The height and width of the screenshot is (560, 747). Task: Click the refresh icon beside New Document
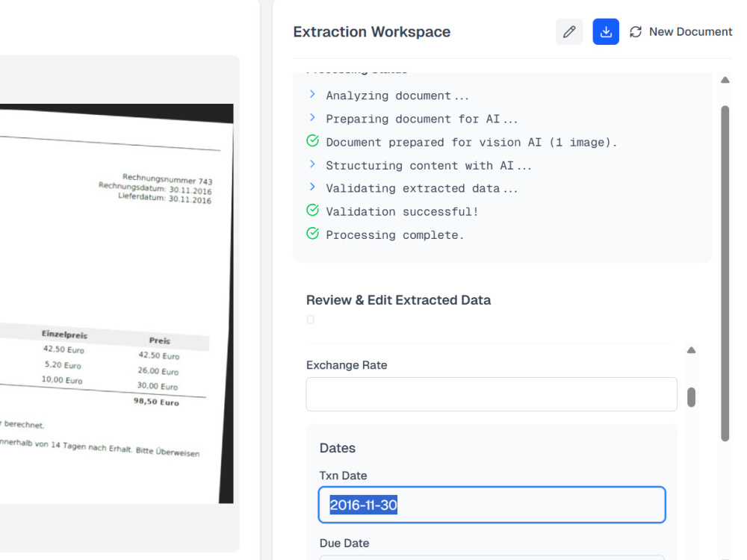(636, 32)
